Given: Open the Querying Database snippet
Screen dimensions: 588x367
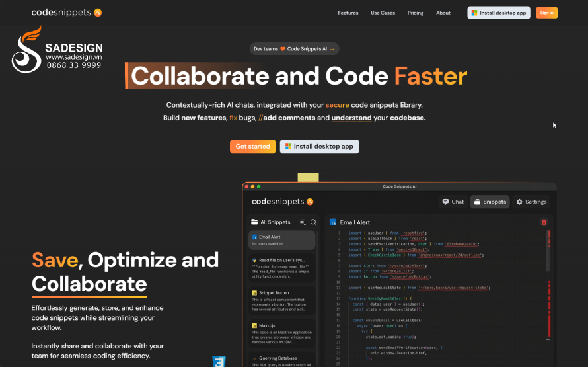Looking at the screenshot, I should [x=281, y=360].
